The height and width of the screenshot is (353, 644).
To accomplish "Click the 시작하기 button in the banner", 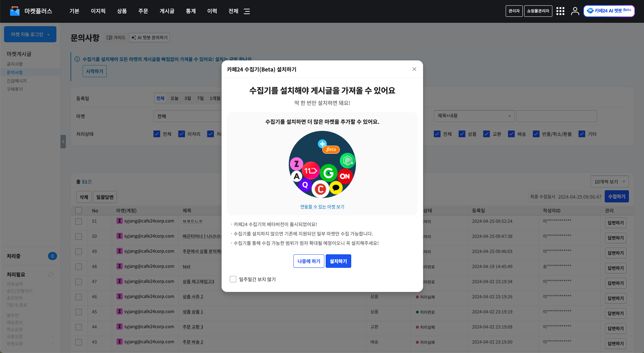I will (95, 71).
